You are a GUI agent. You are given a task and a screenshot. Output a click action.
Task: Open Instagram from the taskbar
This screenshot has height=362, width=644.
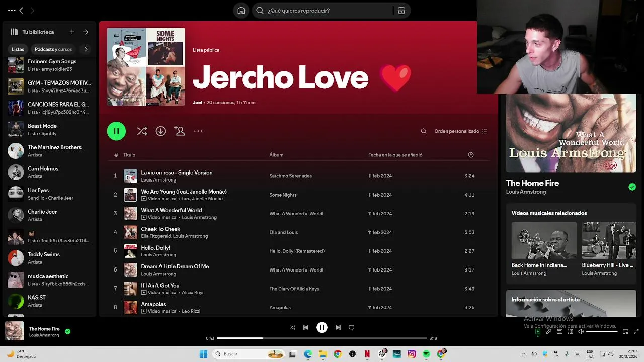point(412,354)
